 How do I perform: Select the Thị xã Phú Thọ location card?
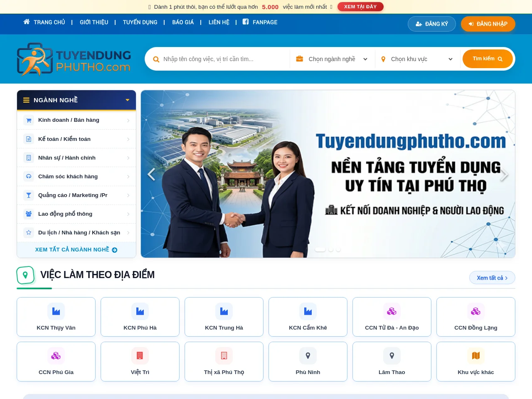[x=224, y=362]
